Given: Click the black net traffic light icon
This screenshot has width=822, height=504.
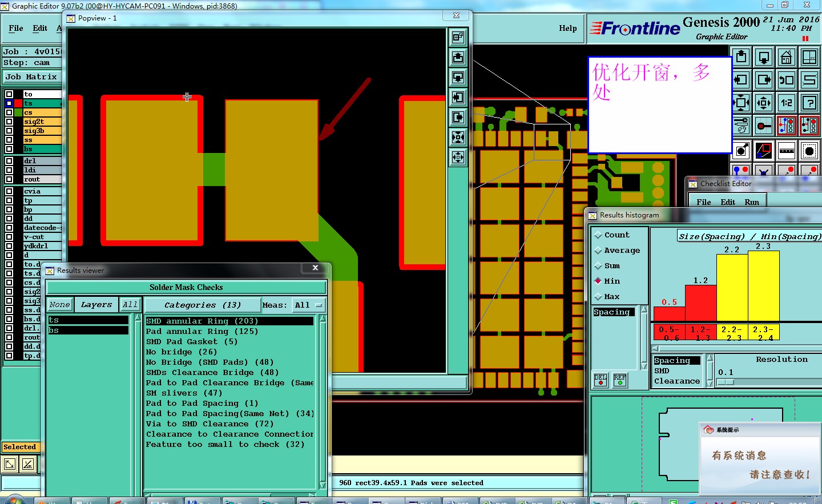Looking at the screenshot, I should (x=809, y=126).
